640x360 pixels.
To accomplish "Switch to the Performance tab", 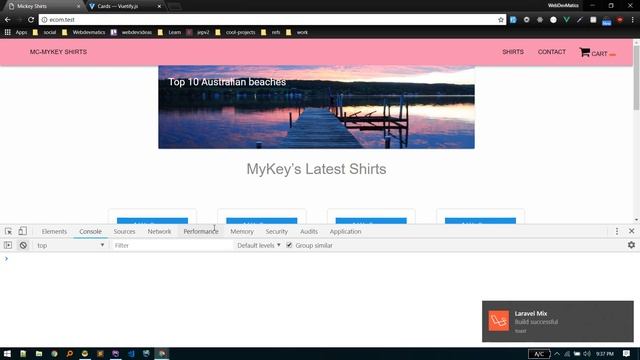I will click(x=201, y=231).
